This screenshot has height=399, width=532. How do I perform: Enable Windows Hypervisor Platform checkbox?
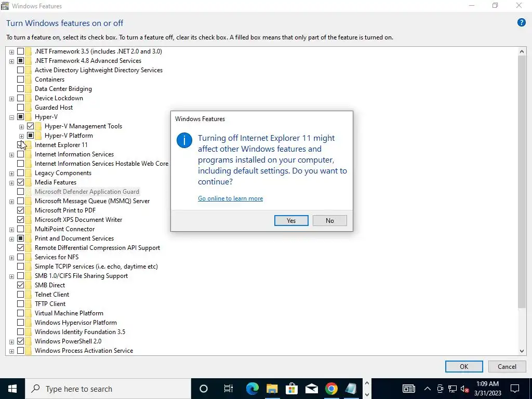coord(20,323)
